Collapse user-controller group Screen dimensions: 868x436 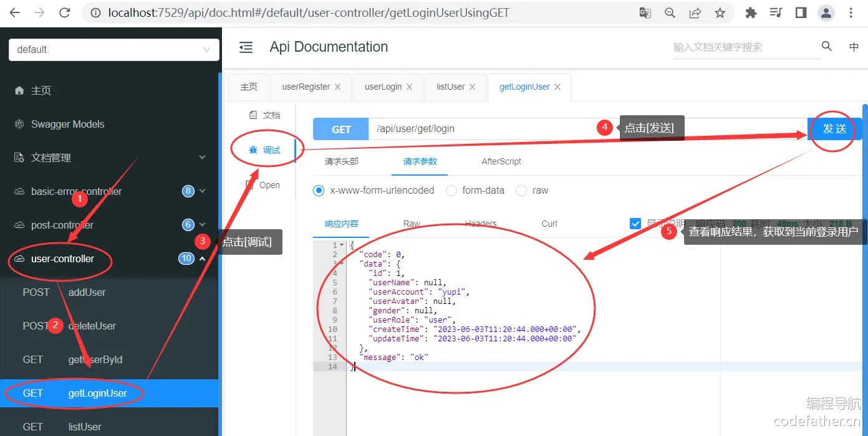[x=109, y=258]
